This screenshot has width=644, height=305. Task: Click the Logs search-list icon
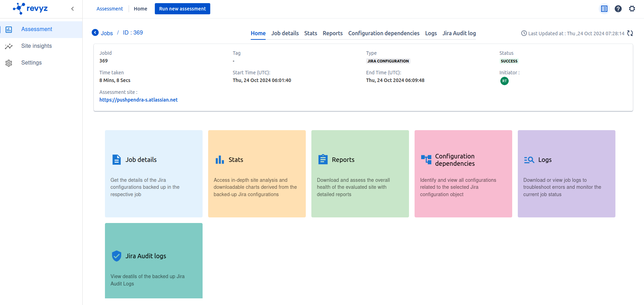point(529,160)
